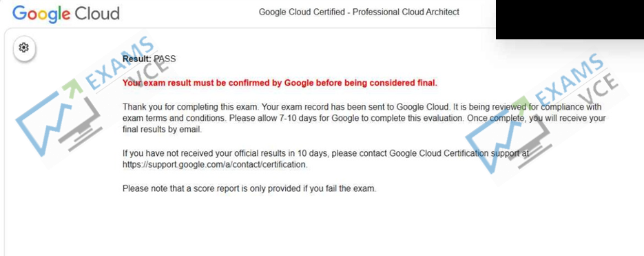Click the word Cloud in the header logo

point(97,14)
